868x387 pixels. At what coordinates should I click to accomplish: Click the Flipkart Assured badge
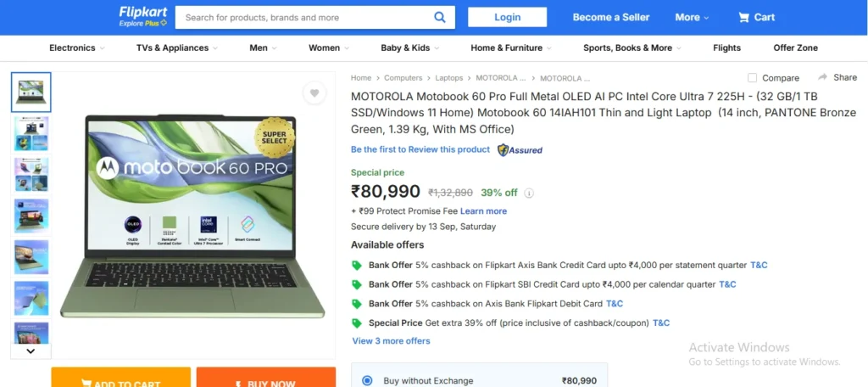coord(520,150)
